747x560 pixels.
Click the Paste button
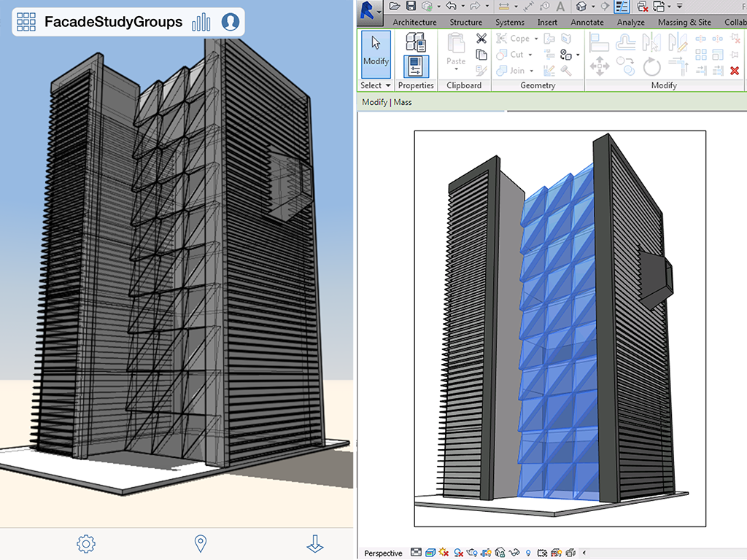pos(456,52)
